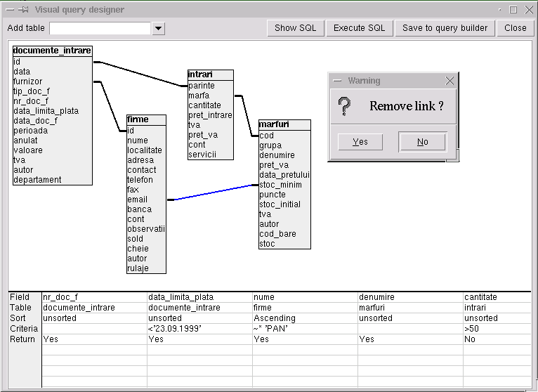The height and width of the screenshot is (392, 538).
Task: Click pret_intrare field in intrari table
Action: [210, 115]
